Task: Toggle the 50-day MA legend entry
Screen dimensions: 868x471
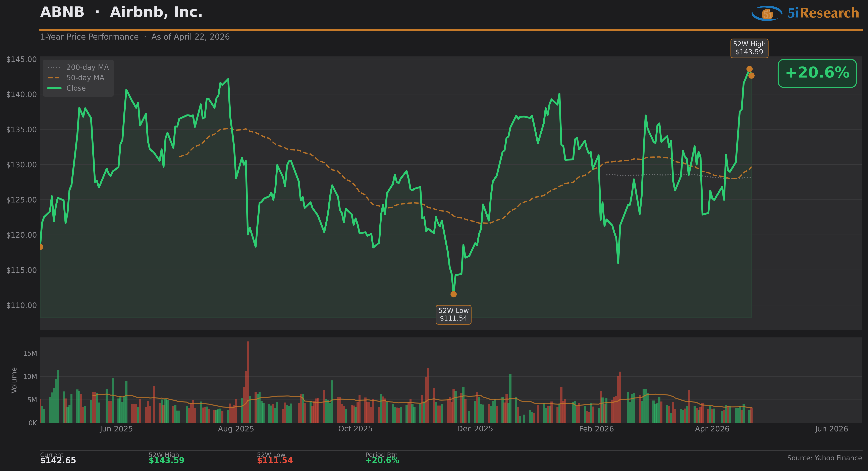Action: click(x=85, y=78)
